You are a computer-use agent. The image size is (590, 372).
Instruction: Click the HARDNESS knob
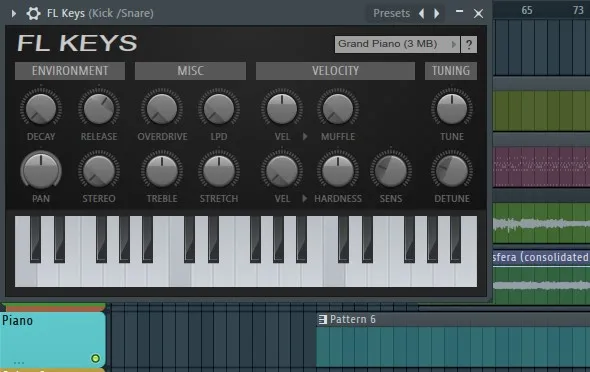point(338,170)
